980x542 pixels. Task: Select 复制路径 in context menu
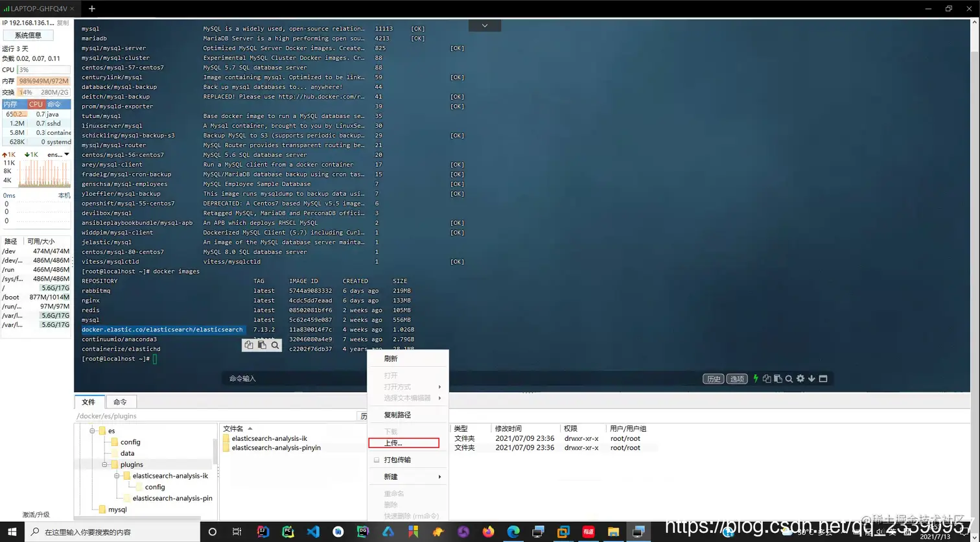pos(397,415)
